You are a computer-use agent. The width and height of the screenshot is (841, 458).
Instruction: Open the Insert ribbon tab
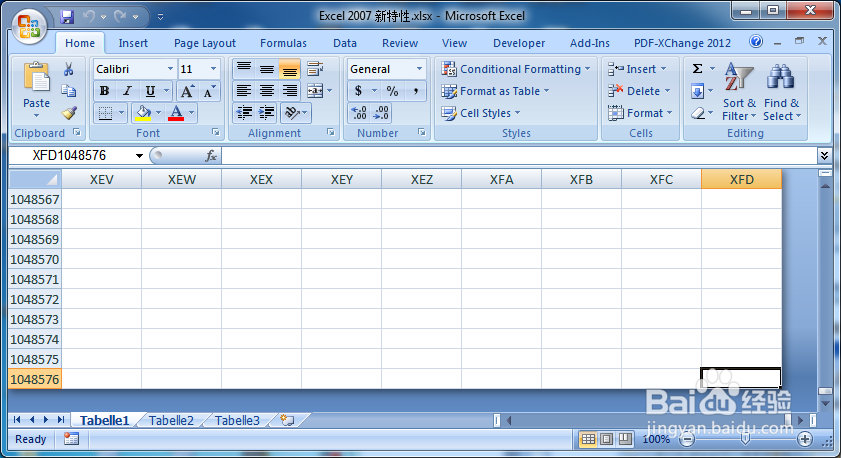(133, 43)
